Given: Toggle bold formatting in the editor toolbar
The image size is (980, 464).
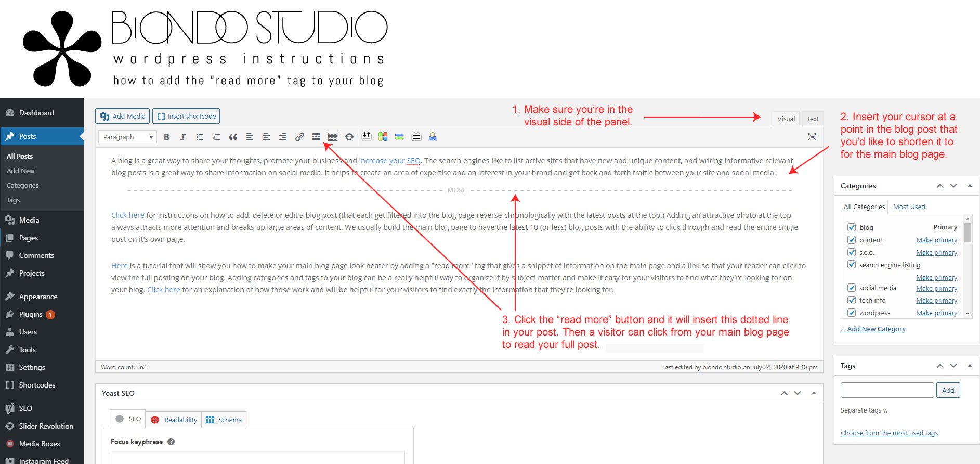Looking at the screenshot, I should (x=166, y=137).
